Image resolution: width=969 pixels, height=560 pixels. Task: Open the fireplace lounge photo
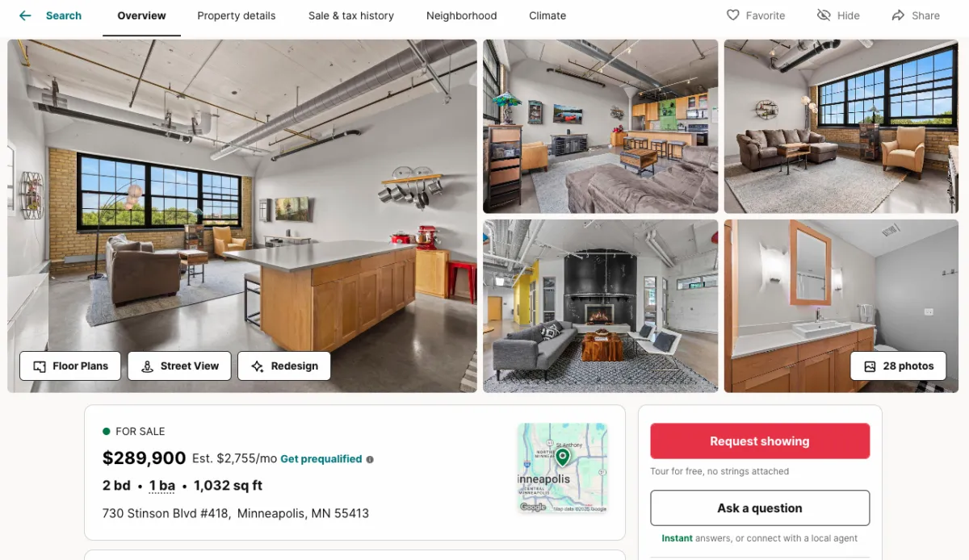coord(600,306)
